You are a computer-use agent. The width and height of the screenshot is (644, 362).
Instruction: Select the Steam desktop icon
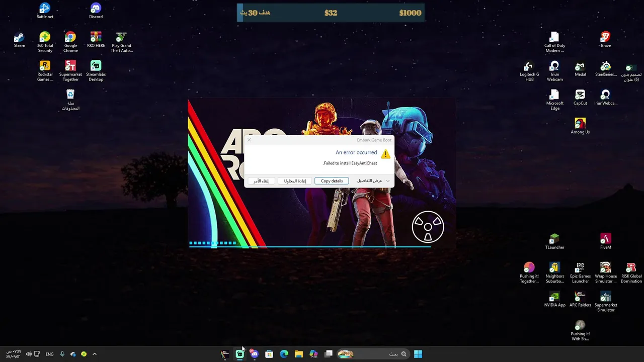click(x=19, y=40)
